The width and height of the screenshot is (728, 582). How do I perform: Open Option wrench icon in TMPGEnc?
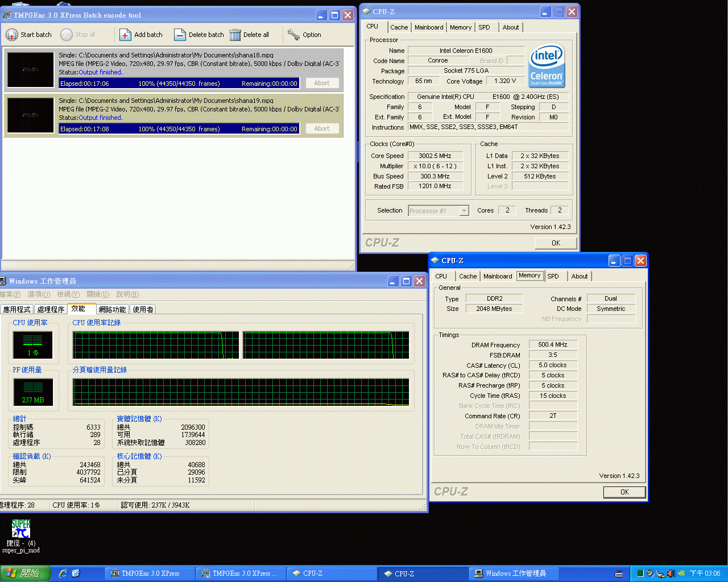(x=293, y=35)
